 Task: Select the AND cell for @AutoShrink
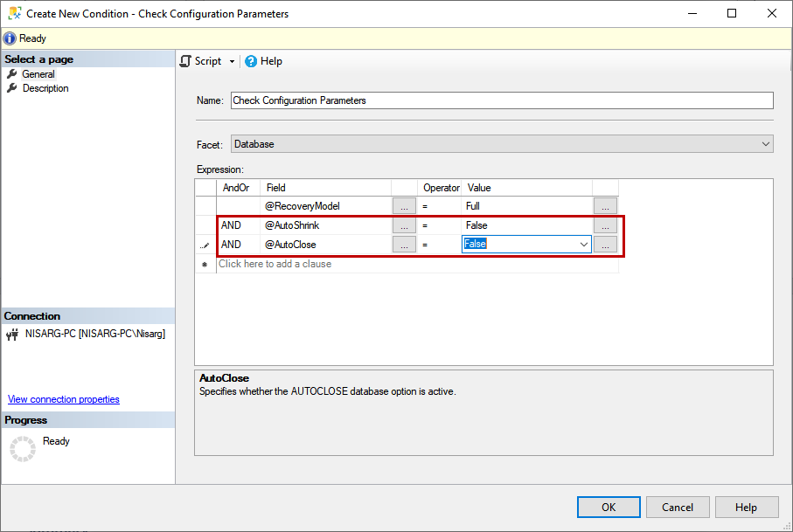click(237, 225)
